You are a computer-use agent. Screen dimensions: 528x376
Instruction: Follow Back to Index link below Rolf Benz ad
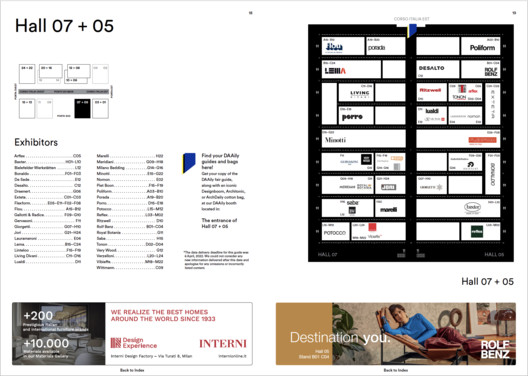(x=396, y=370)
